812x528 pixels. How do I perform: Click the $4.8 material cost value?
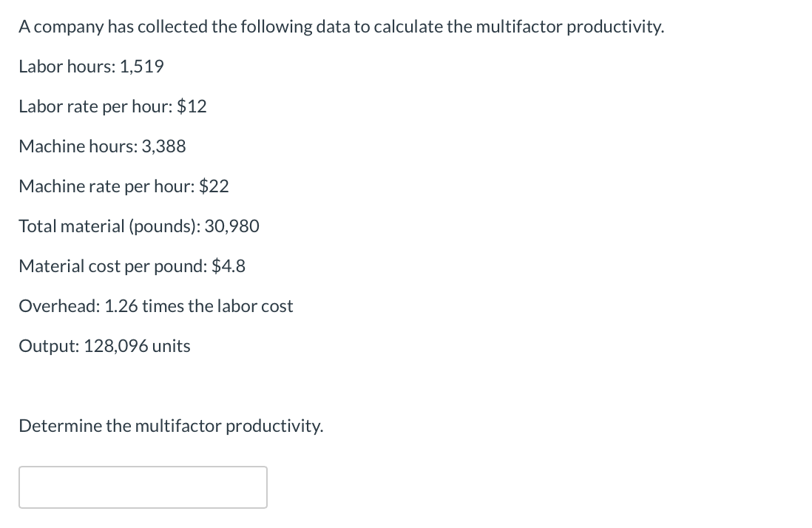tap(229, 266)
